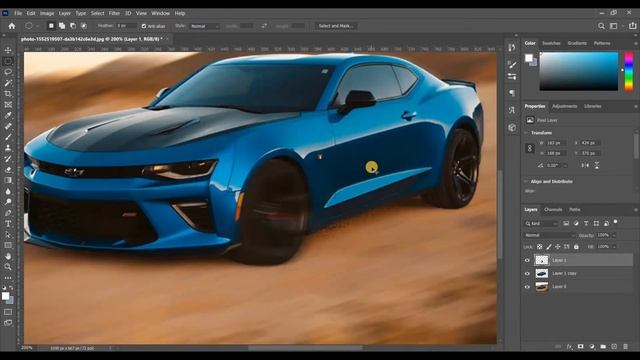Open the Paragraph collapsed panel icon

tap(512, 93)
